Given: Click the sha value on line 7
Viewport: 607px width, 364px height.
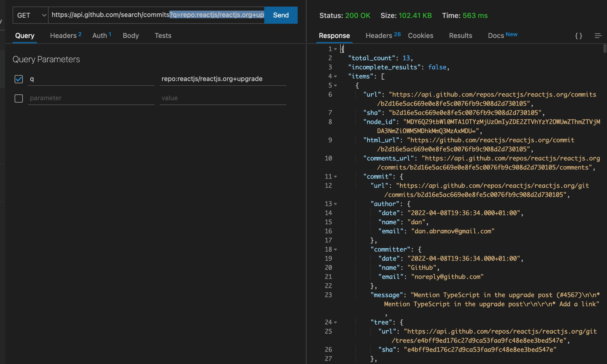Looking at the screenshot, I should pyautogui.click(x=465, y=113).
